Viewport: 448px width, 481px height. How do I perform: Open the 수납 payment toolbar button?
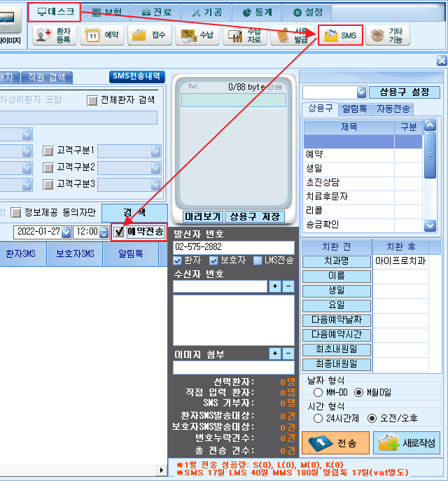pyautogui.click(x=197, y=35)
